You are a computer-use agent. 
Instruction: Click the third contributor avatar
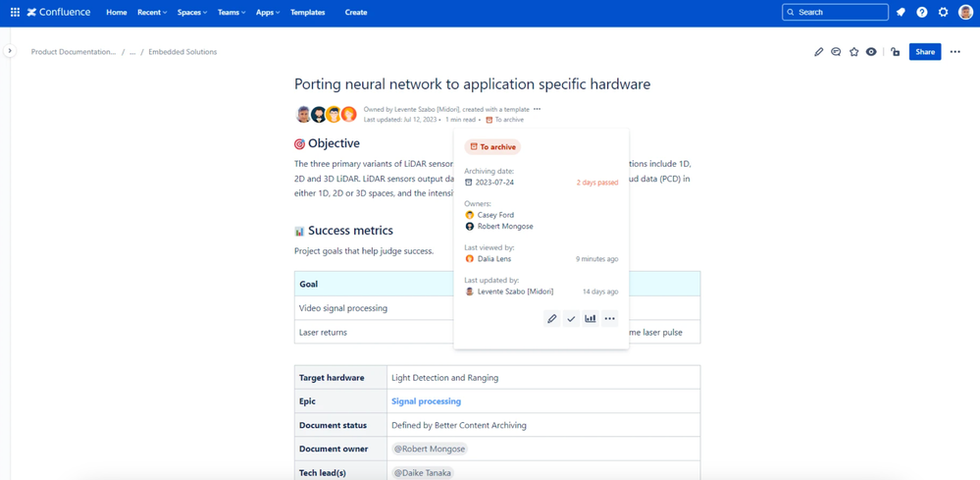(334, 115)
